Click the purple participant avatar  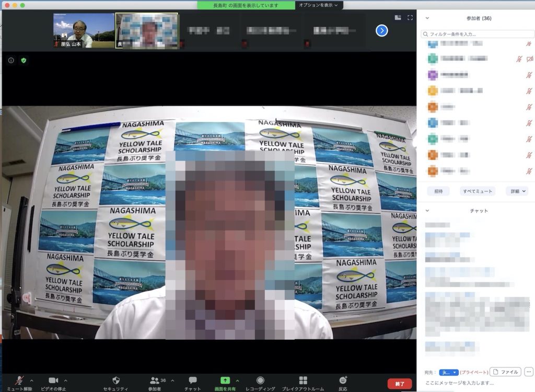click(433, 75)
